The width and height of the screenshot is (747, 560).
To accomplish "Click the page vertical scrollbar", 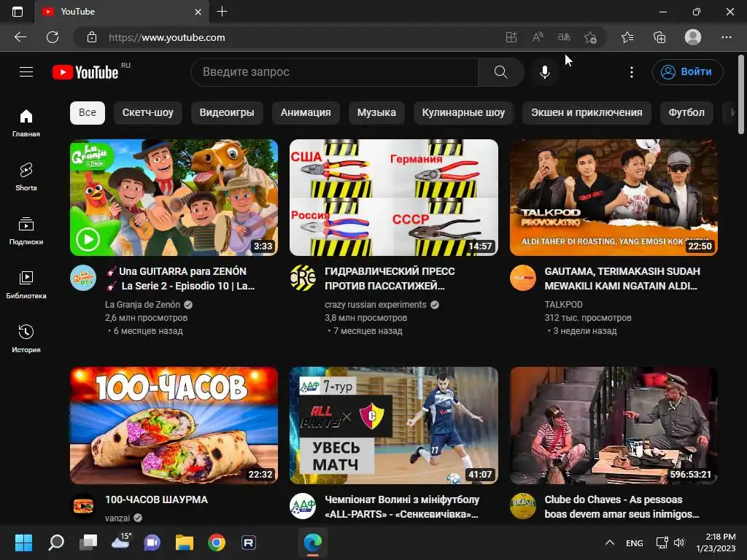I will click(741, 94).
